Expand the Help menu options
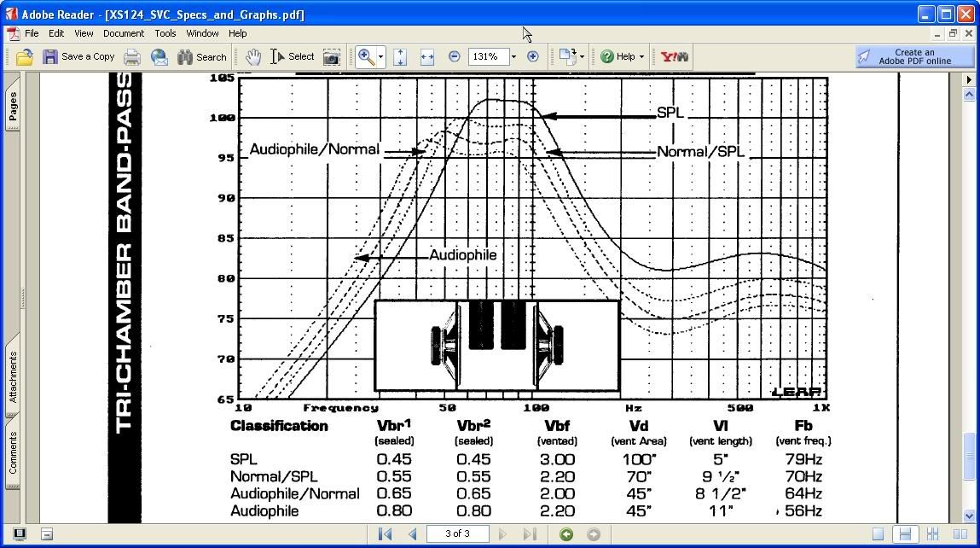 coord(620,56)
